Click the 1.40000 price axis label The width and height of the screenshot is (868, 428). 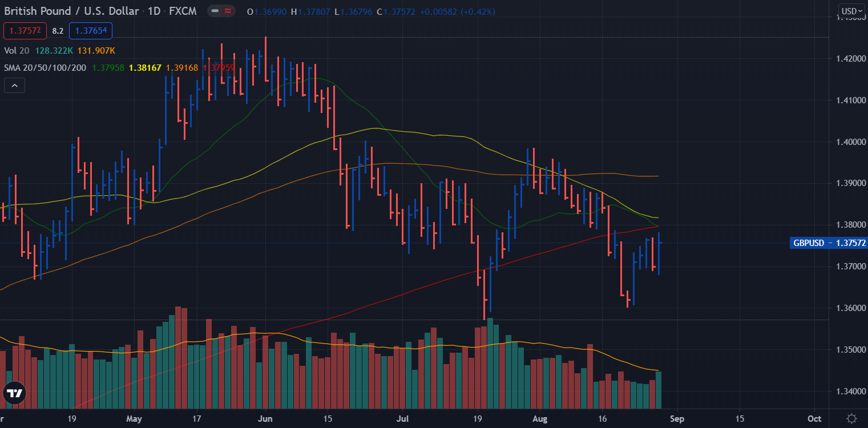[x=850, y=142]
